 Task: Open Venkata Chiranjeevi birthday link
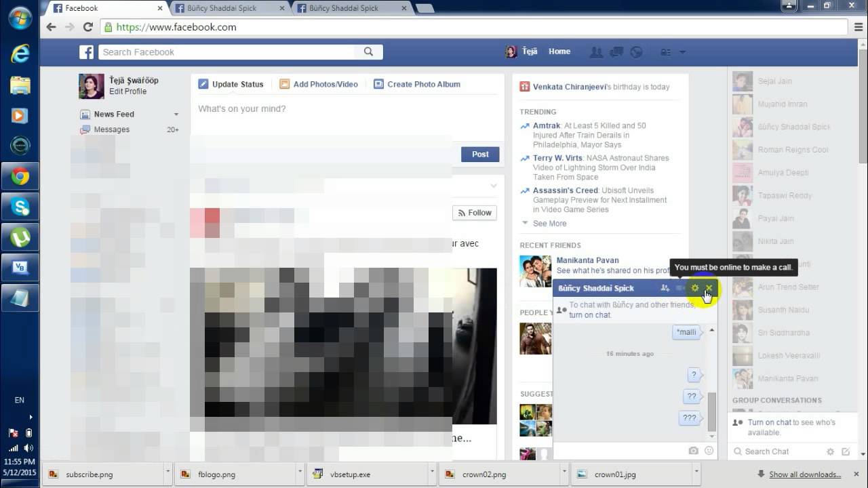[569, 87]
